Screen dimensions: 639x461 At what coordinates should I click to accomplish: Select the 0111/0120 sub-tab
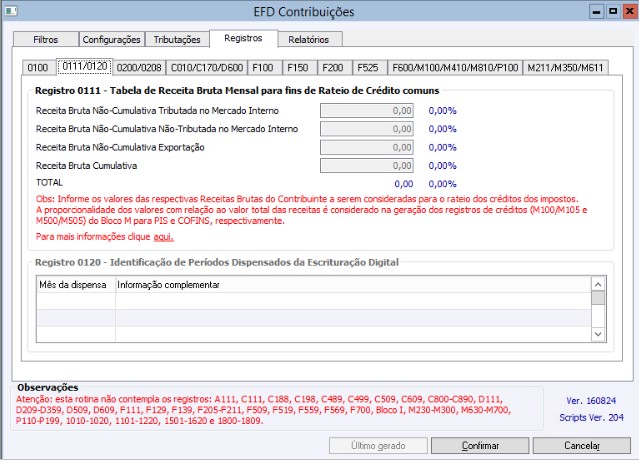click(x=85, y=66)
